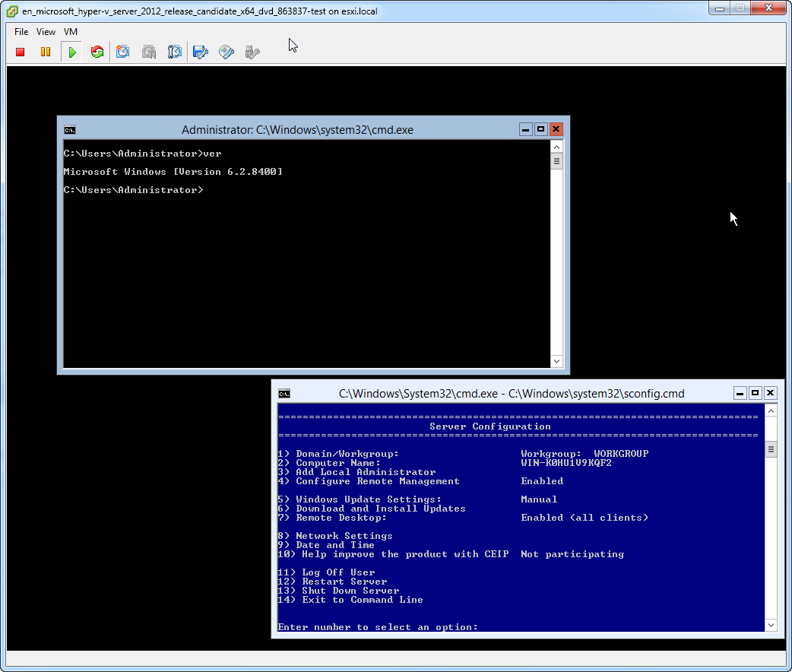
Task: Minimize the Administrator cmd.exe window
Action: tap(525, 129)
